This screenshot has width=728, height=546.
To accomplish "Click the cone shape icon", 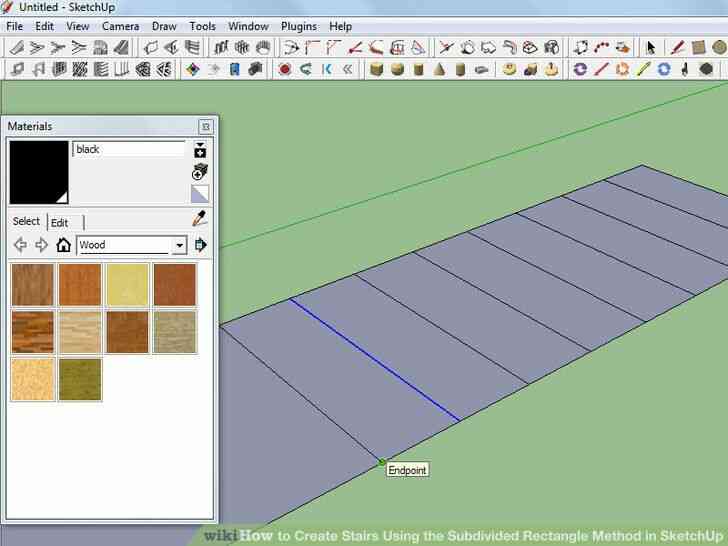I will (x=439, y=70).
